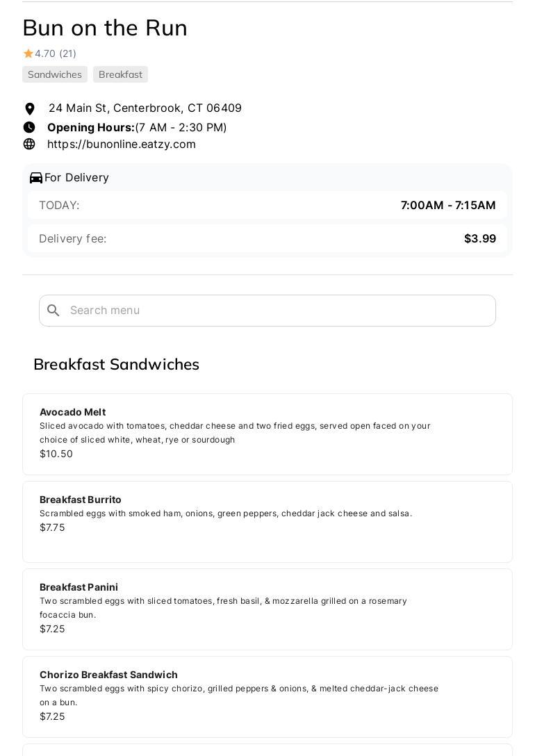Open the Chorizo Breakfast Sandwich item
535x756 pixels.
pos(267,696)
